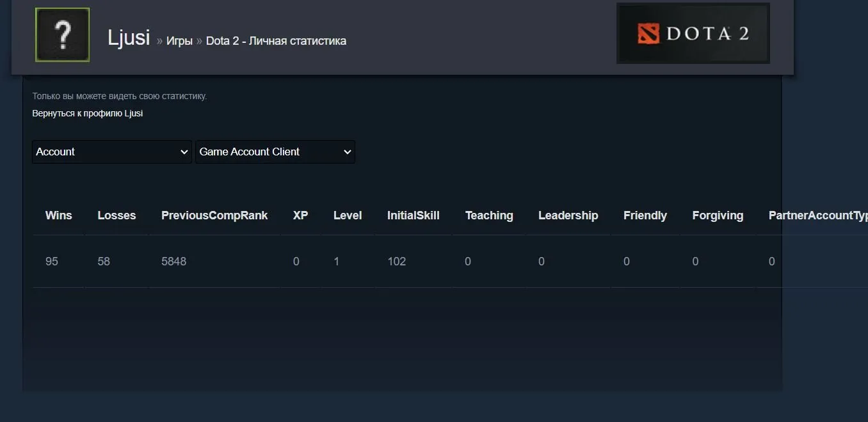The image size is (868, 422).
Task: Click the Losses column header
Action: pyautogui.click(x=117, y=215)
